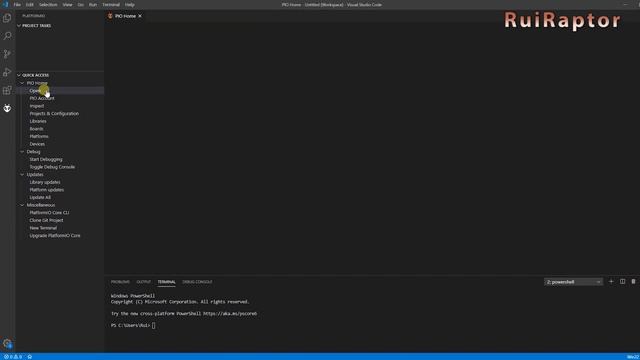
Task: Open the Run menu
Action: [93, 4]
